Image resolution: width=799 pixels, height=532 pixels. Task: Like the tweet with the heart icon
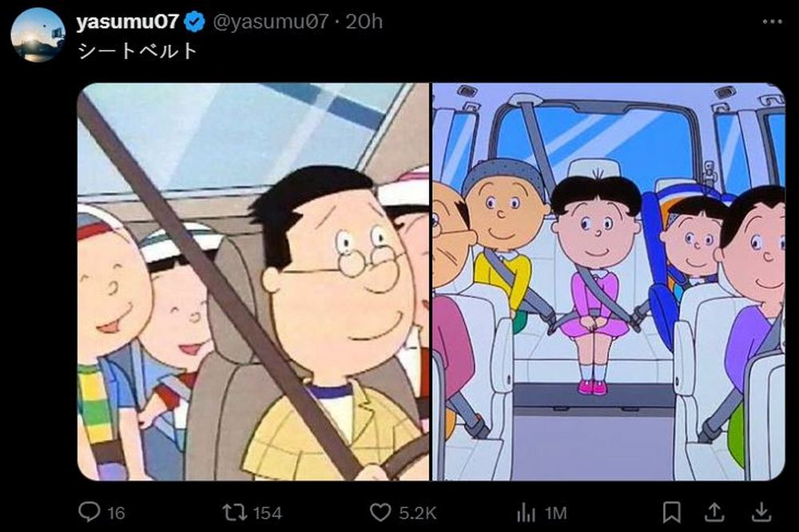pos(381,512)
